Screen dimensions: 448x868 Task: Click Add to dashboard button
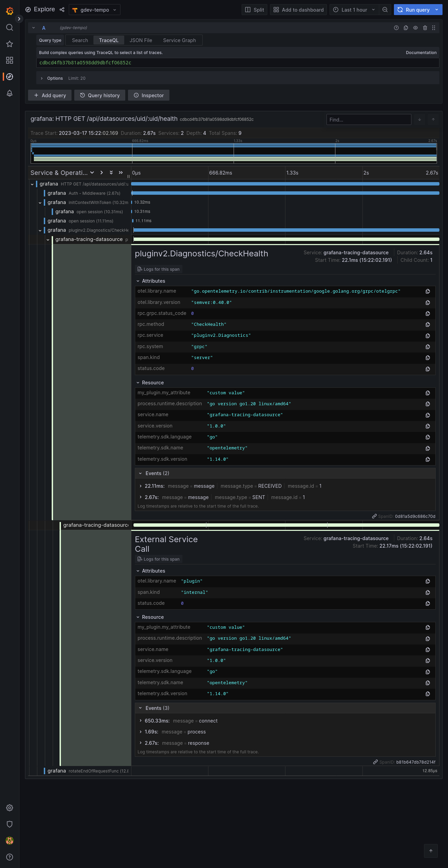pos(298,10)
